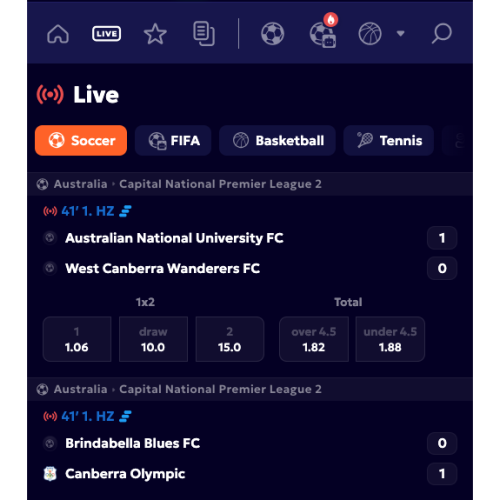This screenshot has height=500, width=500.
Task: Open the Home icon in top bar
Action: tap(58, 34)
